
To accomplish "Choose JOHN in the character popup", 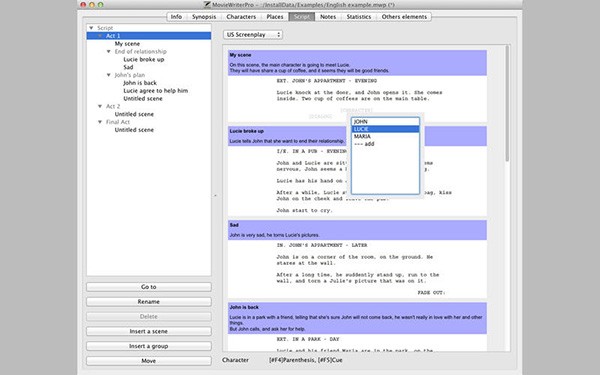I will [385, 122].
